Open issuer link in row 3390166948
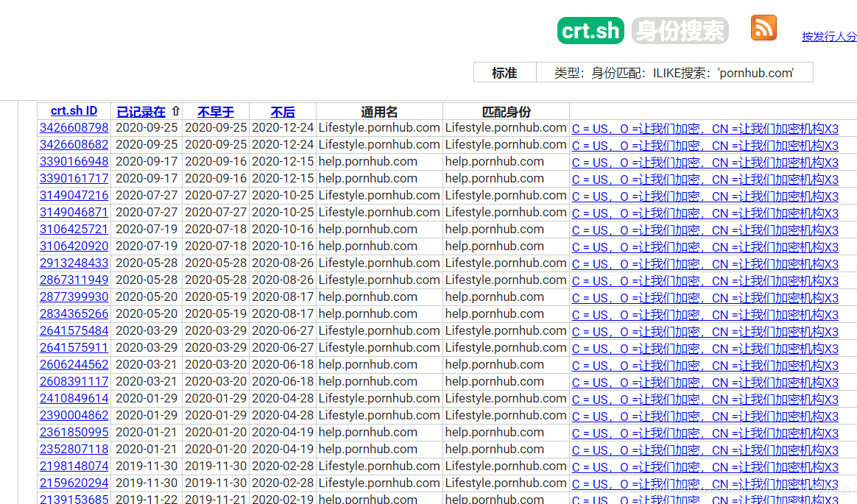 (705, 163)
